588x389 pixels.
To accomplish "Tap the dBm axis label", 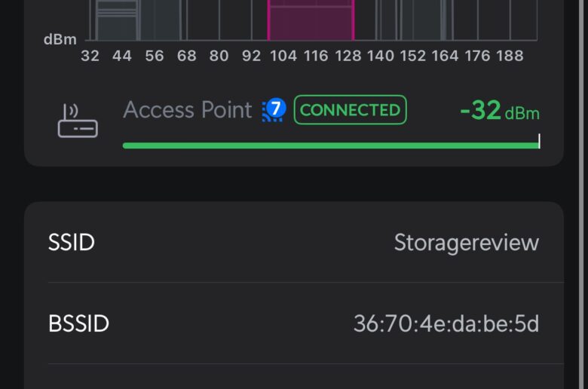I will click(x=60, y=39).
